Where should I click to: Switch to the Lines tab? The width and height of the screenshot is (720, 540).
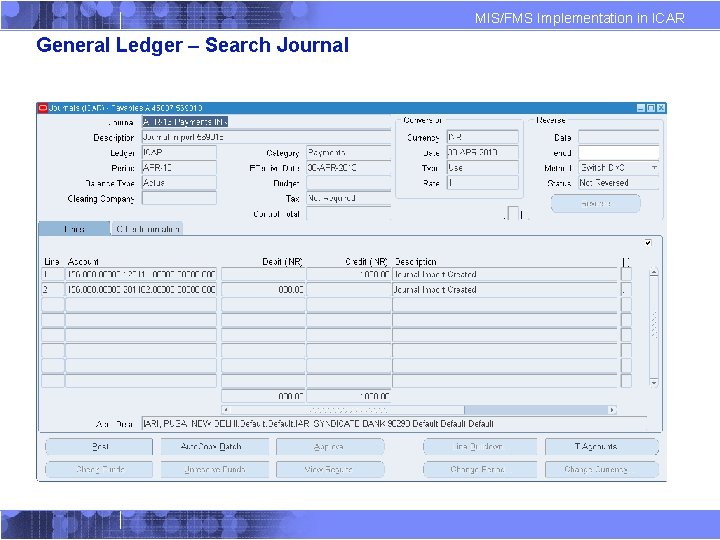pos(74,229)
